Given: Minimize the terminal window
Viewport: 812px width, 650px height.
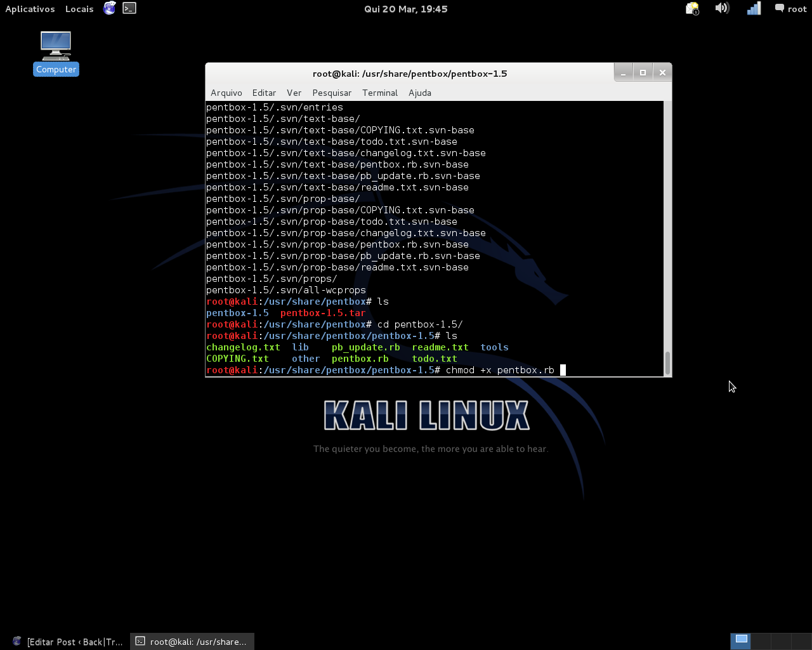Looking at the screenshot, I should click(x=623, y=73).
